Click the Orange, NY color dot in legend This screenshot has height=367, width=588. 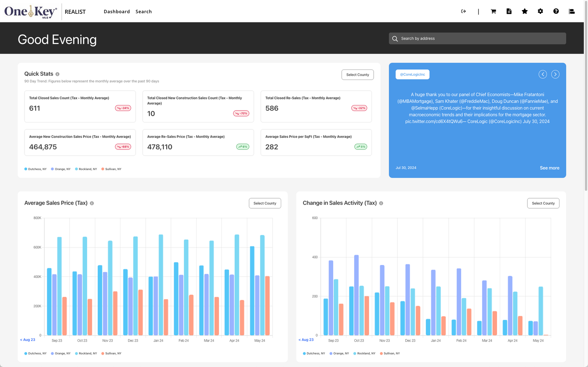point(53,169)
